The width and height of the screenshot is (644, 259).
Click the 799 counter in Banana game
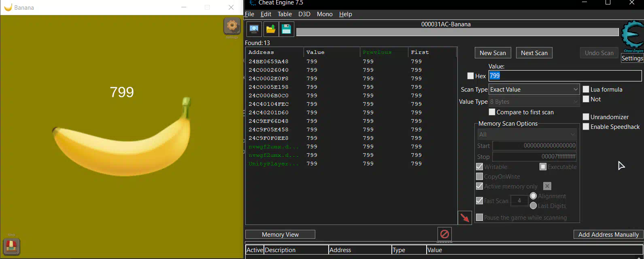click(x=122, y=92)
